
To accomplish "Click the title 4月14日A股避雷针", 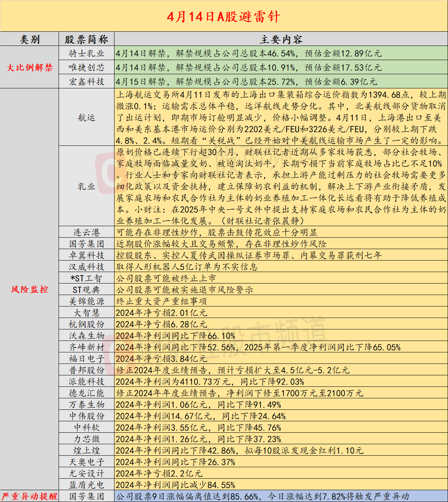I will 224,17.
